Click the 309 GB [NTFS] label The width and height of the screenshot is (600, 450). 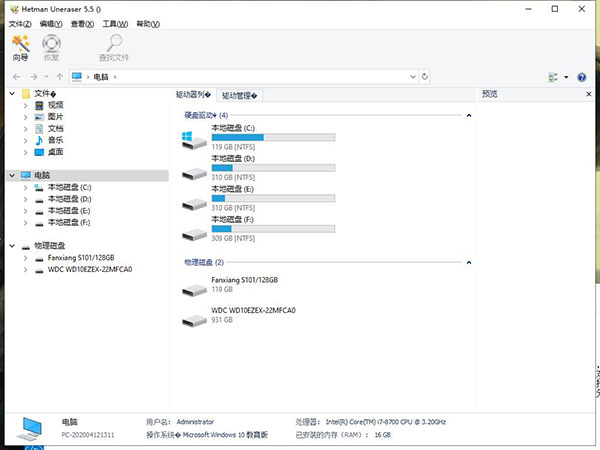(233, 238)
